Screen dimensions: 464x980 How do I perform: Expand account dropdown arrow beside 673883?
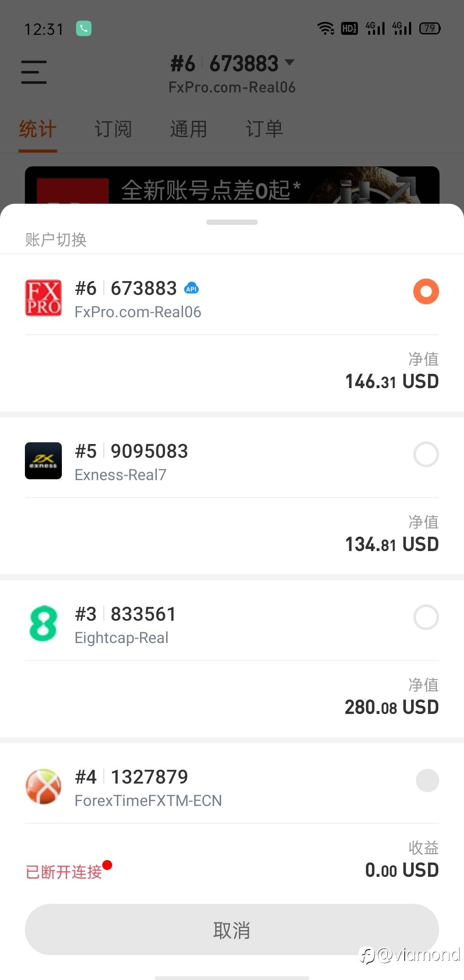tap(290, 63)
